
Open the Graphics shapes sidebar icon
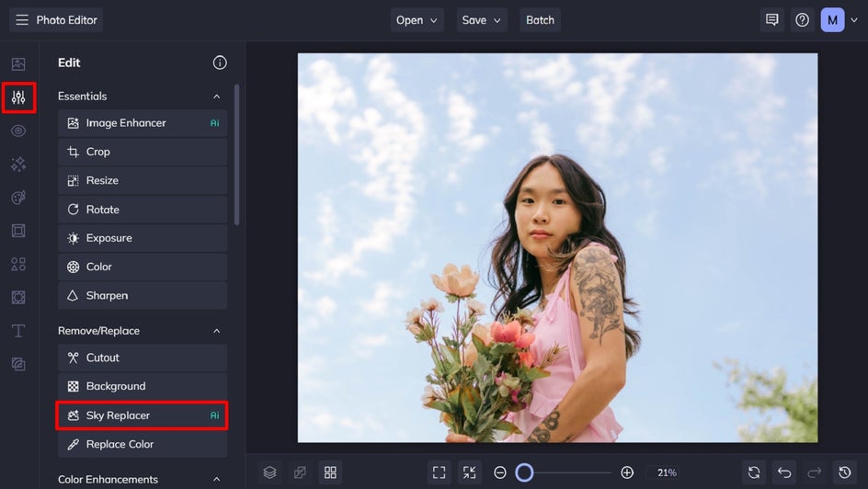point(18,264)
